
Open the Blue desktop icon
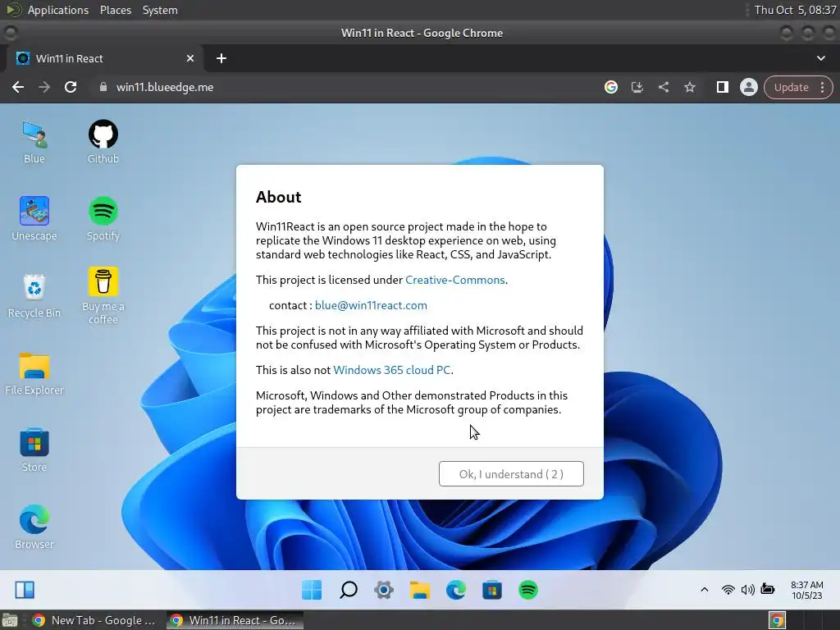34,141
